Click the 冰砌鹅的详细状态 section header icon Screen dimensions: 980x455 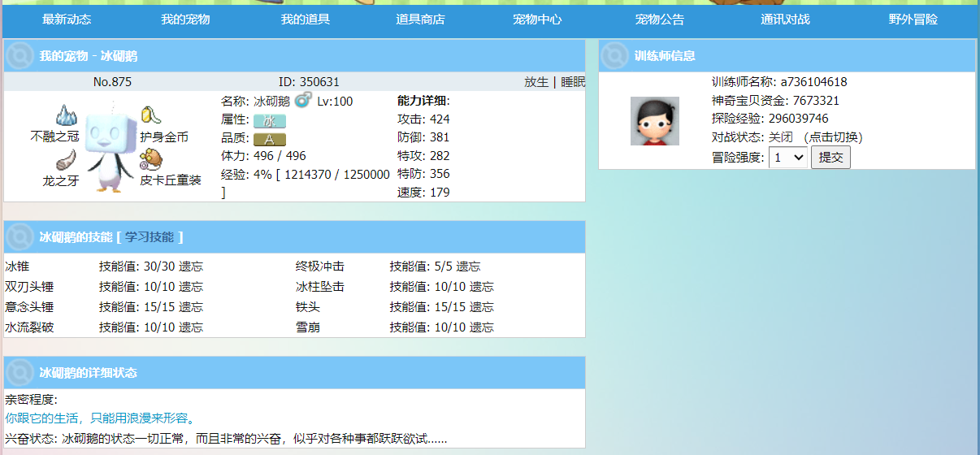point(20,372)
